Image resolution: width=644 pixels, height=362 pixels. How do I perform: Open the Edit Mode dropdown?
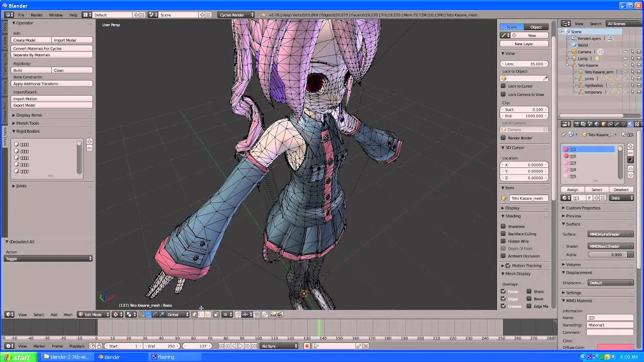pos(93,314)
